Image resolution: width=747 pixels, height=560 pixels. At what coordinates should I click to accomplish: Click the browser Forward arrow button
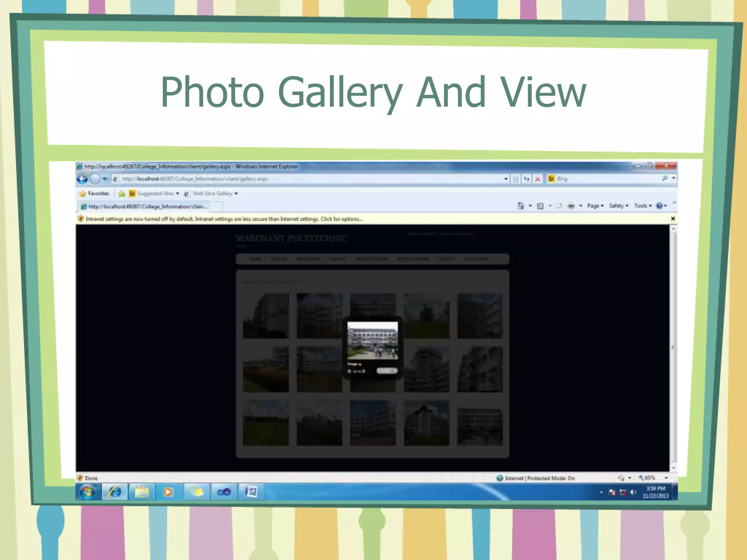(x=95, y=179)
